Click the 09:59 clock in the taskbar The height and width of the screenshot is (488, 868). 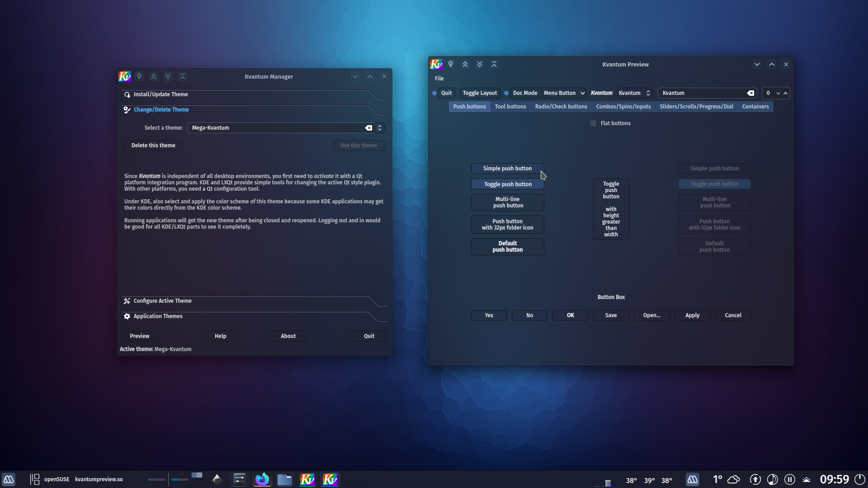tap(835, 479)
